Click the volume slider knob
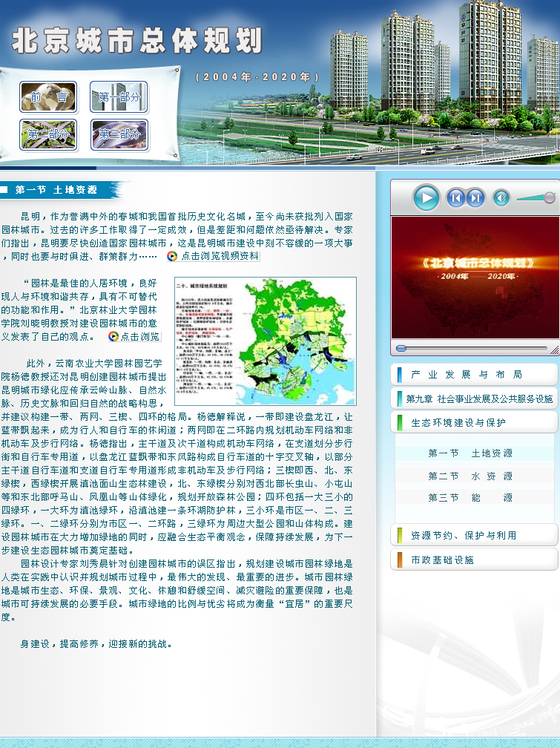The image size is (560, 748). (x=549, y=197)
